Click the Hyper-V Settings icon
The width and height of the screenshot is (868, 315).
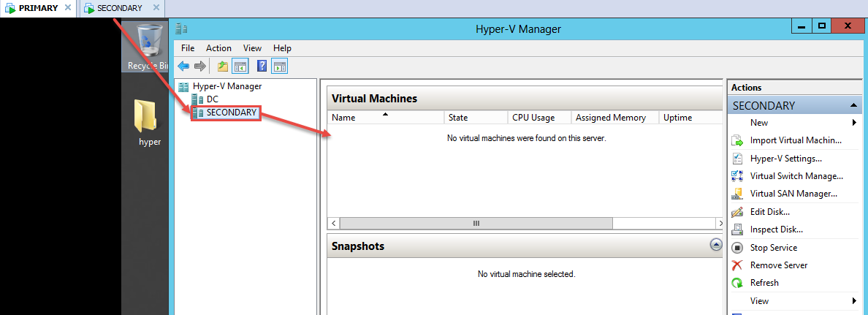736,159
